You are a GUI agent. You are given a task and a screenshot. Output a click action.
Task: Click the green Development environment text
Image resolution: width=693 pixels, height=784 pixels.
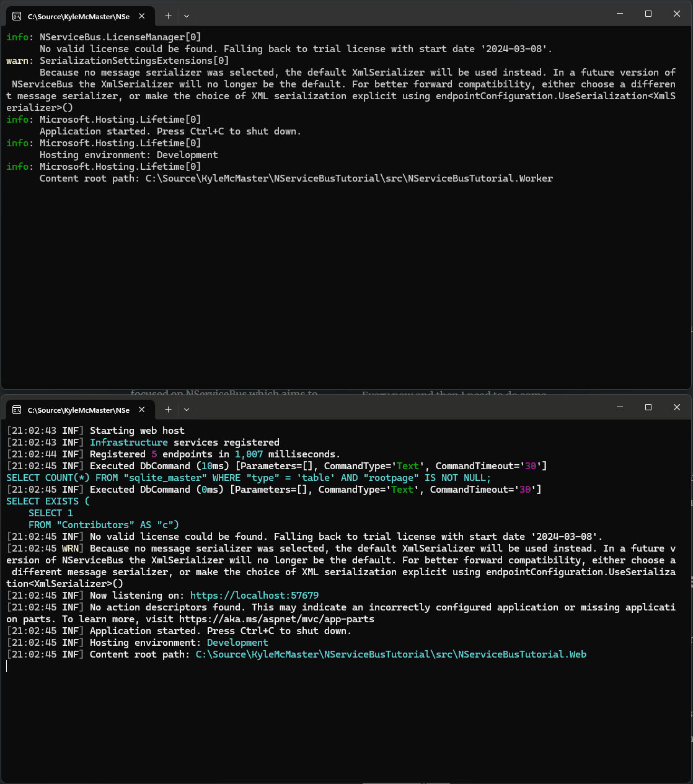237,642
